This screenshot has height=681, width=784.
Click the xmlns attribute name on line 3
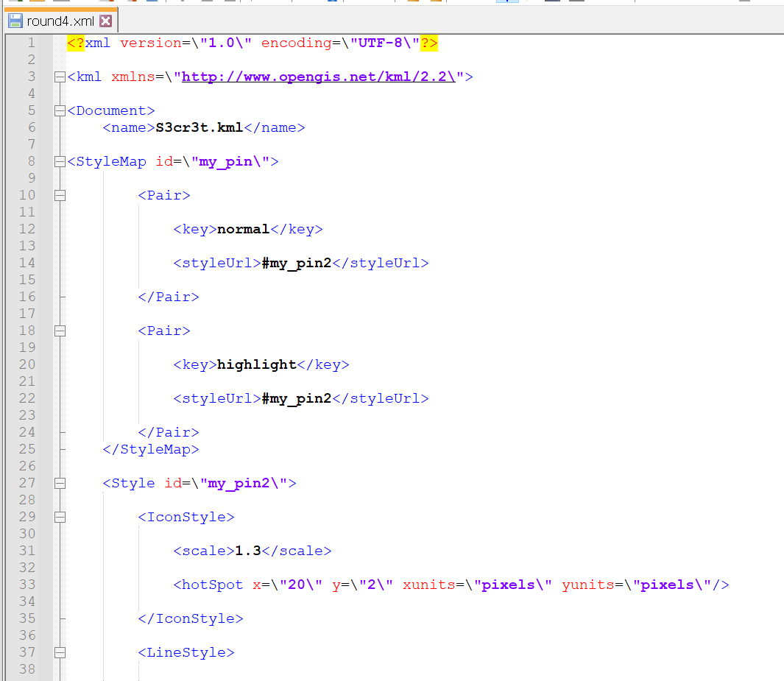click(133, 77)
